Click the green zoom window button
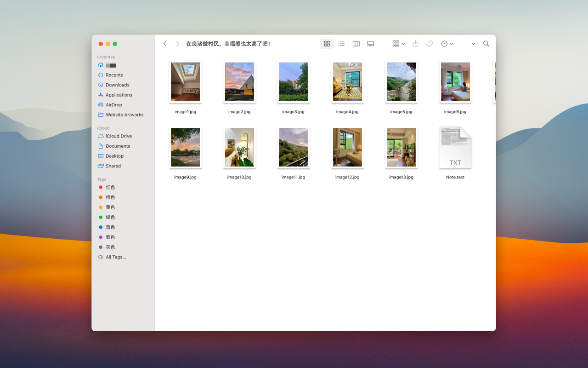The height and width of the screenshot is (368, 588). coord(115,44)
